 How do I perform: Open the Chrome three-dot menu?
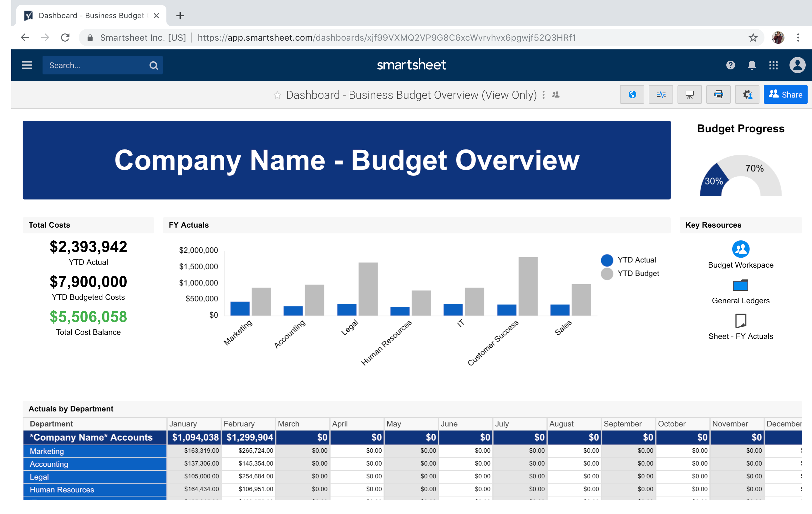coord(798,38)
